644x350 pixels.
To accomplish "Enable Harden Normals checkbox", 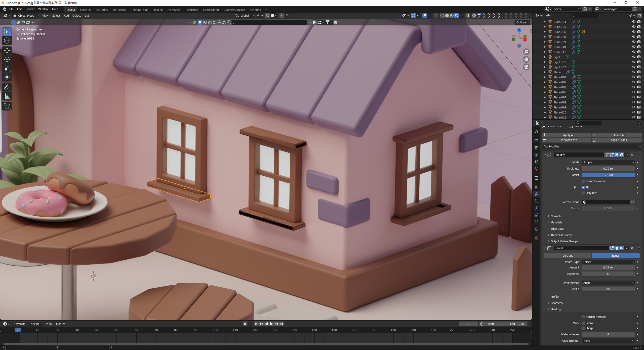I will tap(583, 317).
